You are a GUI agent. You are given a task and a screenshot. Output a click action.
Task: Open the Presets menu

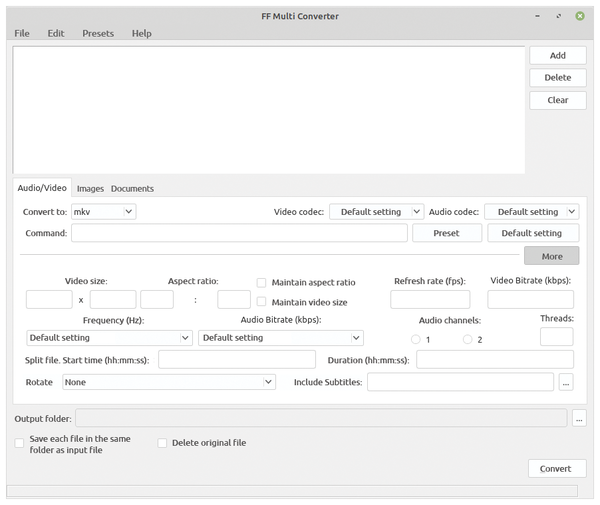click(98, 34)
